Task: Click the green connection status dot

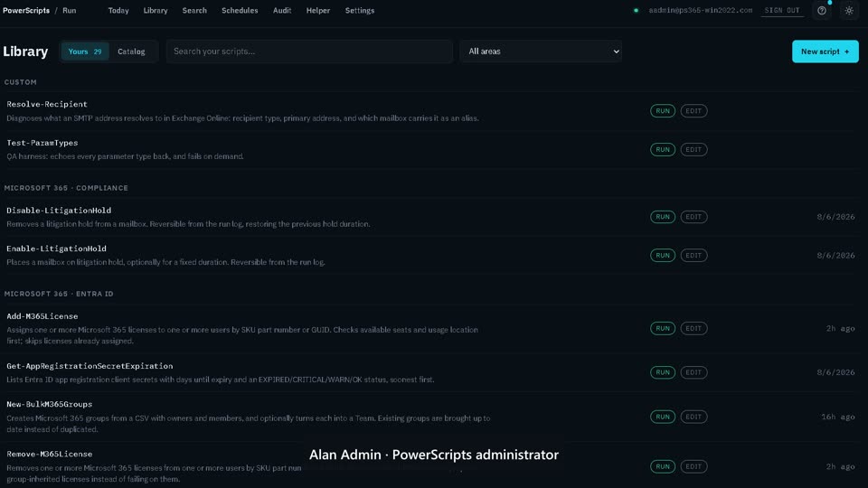Action: pos(636,11)
